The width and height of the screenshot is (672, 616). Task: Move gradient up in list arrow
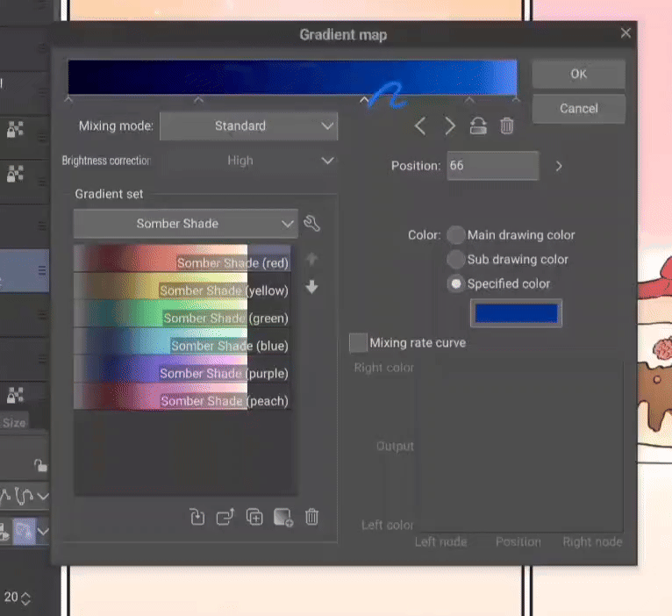pyautogui.click(x=312, y=259)
